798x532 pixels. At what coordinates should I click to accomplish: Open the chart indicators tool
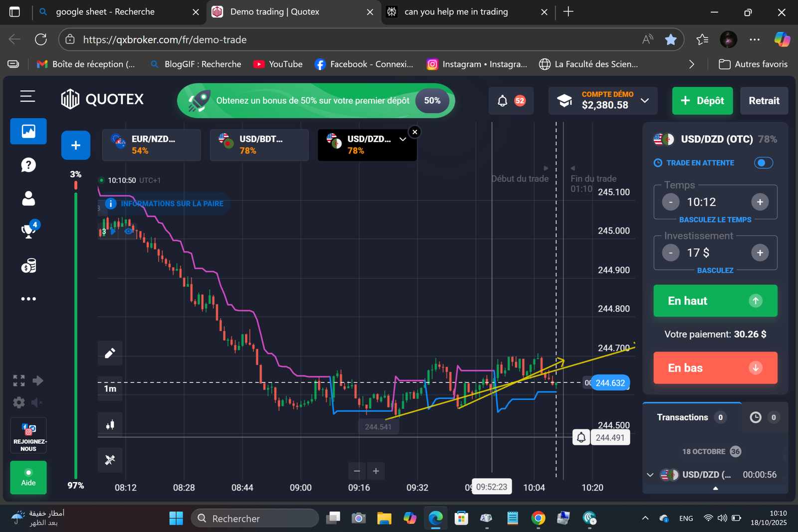[x=110, y=460]
